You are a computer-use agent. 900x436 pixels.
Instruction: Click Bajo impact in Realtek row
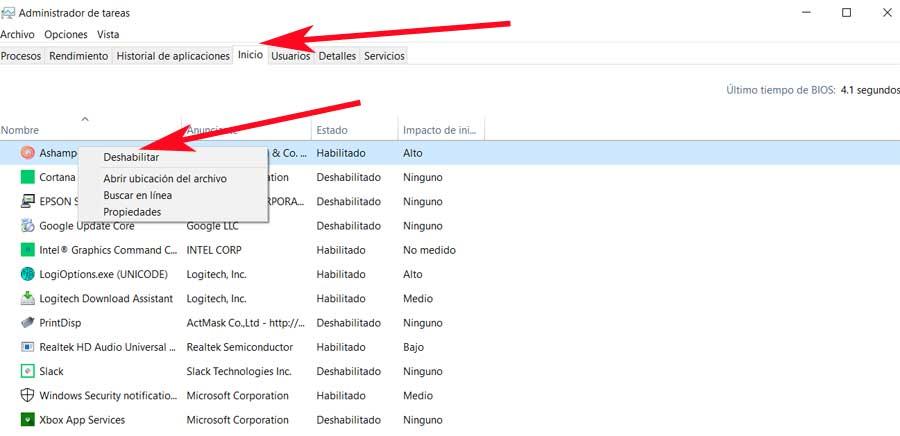[413, 347]
